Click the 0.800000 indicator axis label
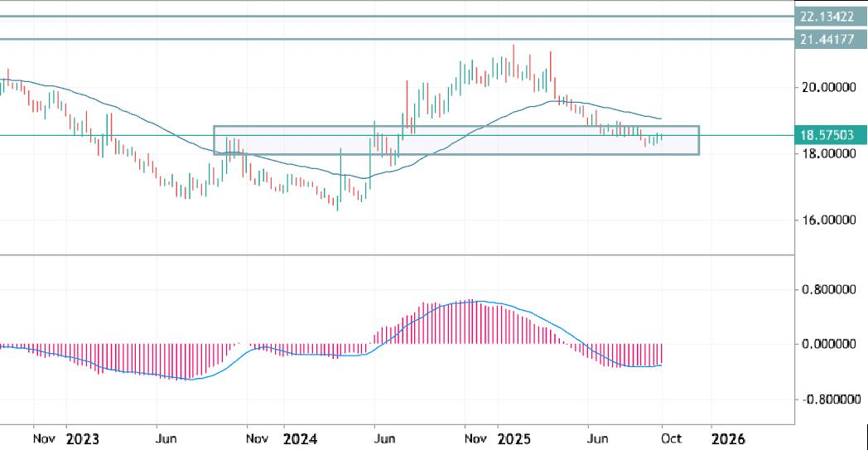Viewport: 868px width, 450px height. [x=830, y=290]
